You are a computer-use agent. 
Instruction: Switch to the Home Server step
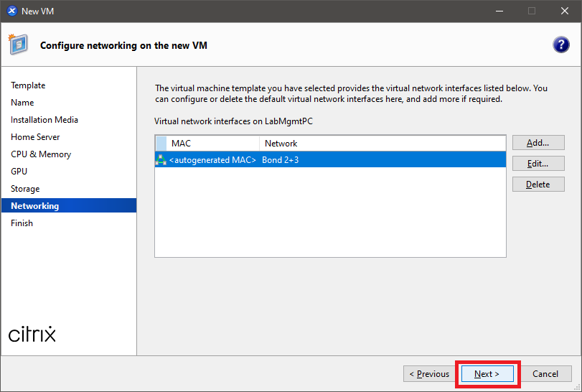pyautogui.click(x=35, y=137)
